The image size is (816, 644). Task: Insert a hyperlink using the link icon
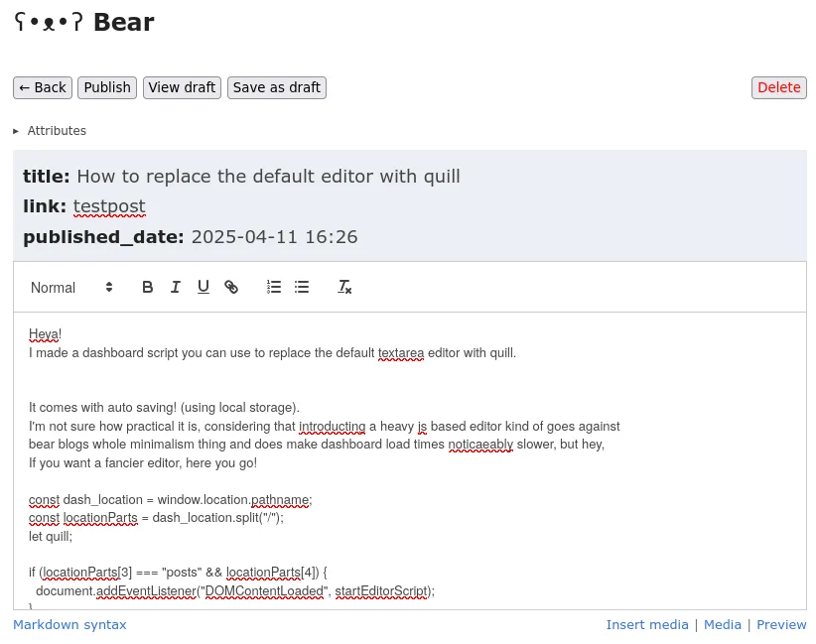pyautogui.click(x=231, y=287)
